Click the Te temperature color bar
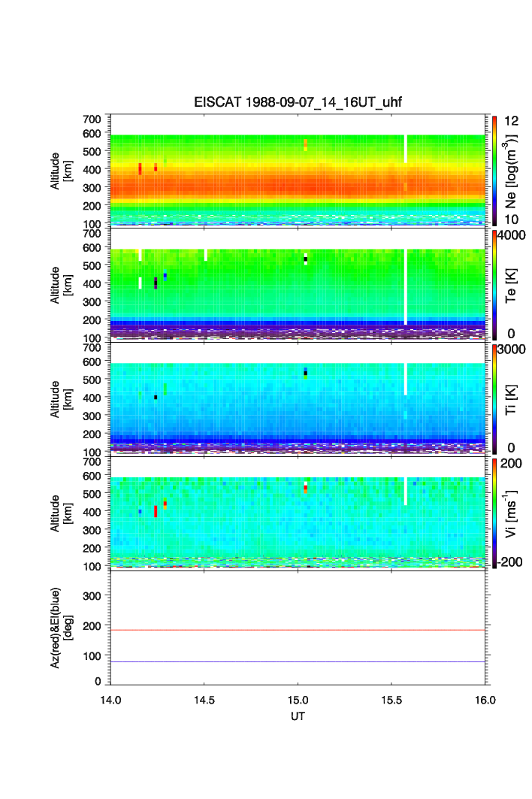 [x=494, y=284]
